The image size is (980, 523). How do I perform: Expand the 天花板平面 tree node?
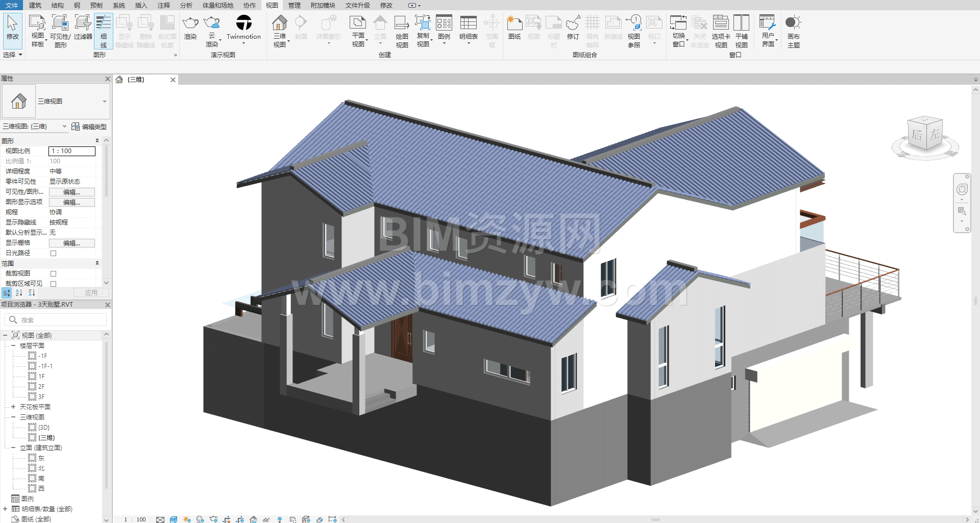(x=13, y=407)
